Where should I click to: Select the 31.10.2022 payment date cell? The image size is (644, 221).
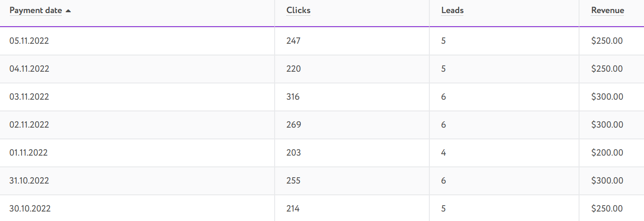(29, 181)
